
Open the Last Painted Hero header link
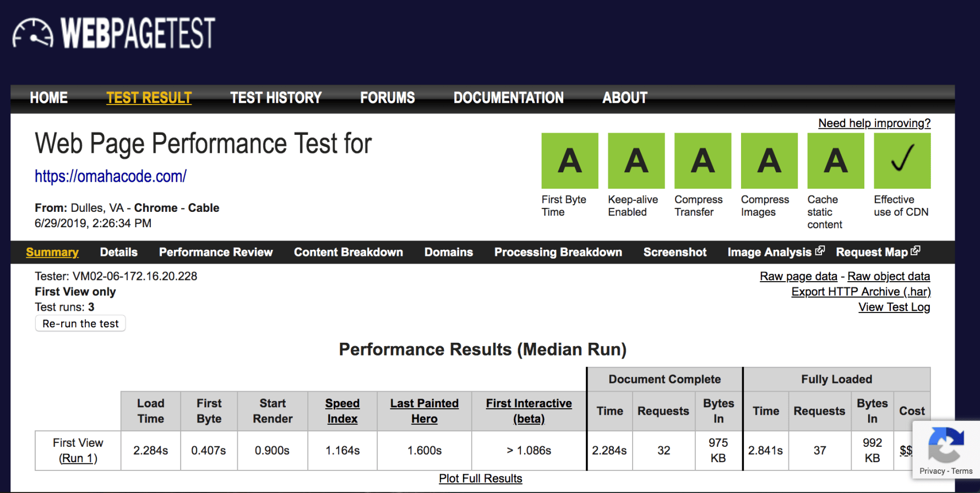tap(424, 411)
